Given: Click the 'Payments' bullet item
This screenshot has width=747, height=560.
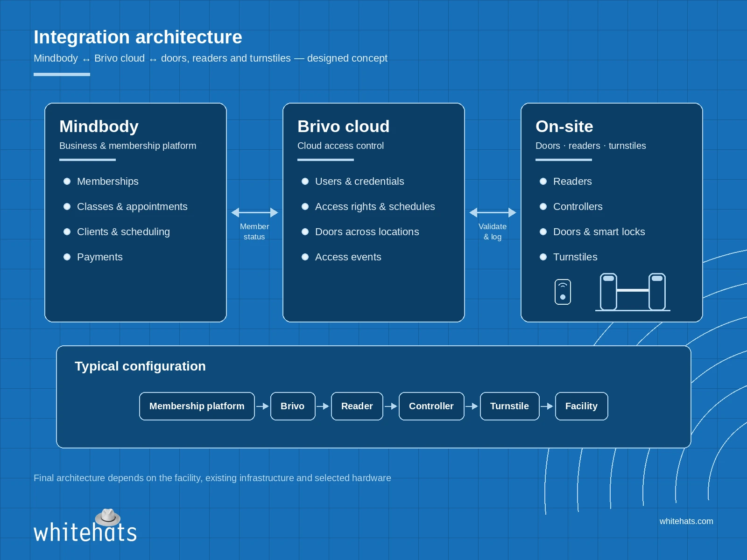Looking at the screenshot, I should [93, 257].
